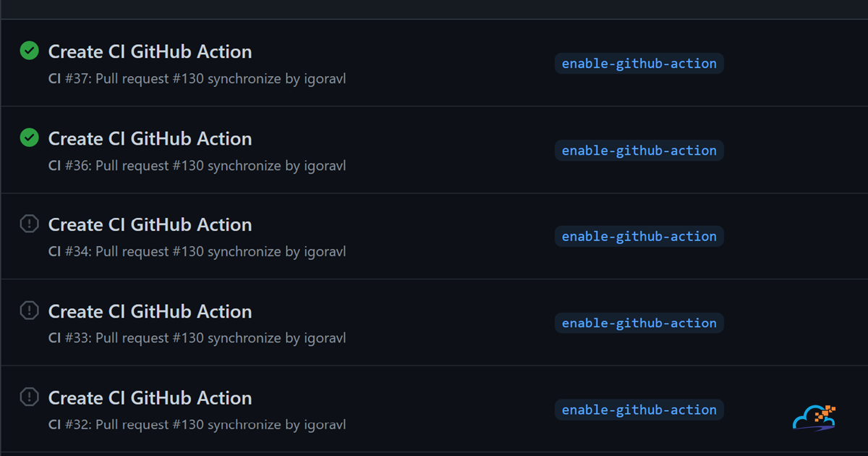Open the CI #33 workflow run title

(x=150, y=312)
